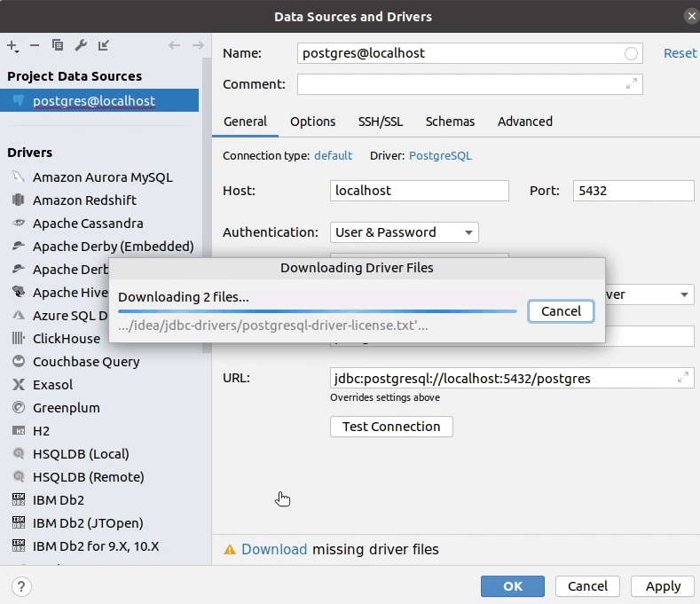The image size is (700, 604).
Task: Click Download missing driver files link
Action: click(274, 549)
